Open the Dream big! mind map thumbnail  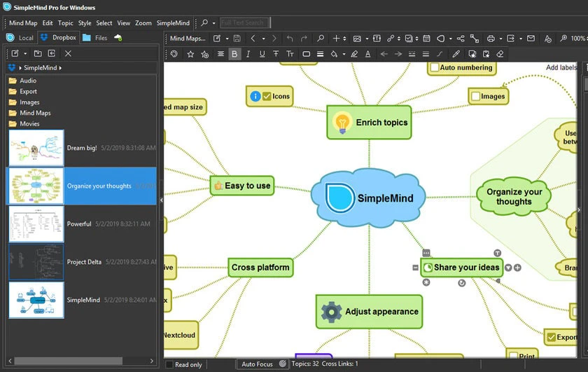[36, 148]
